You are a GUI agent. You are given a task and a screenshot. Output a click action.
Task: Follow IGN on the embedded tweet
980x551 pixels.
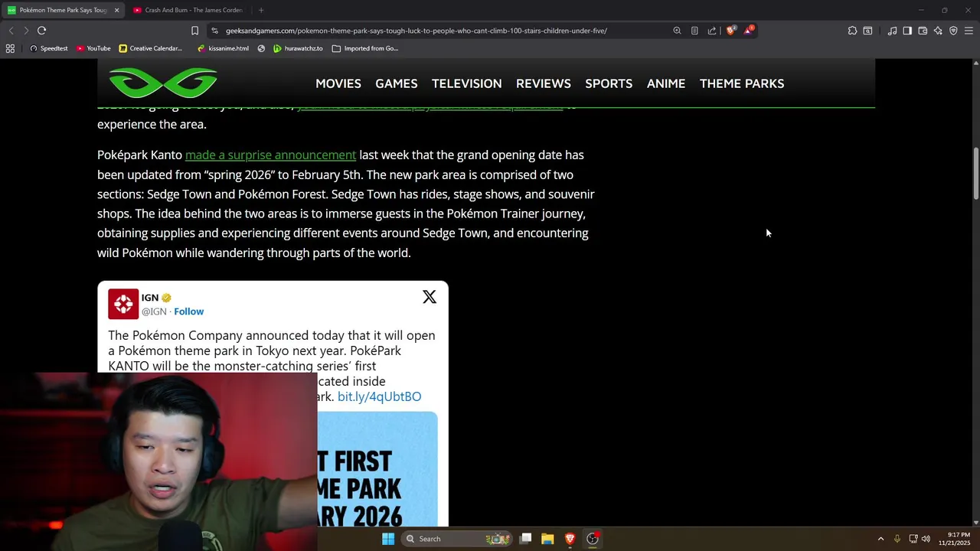coord(188,311)
